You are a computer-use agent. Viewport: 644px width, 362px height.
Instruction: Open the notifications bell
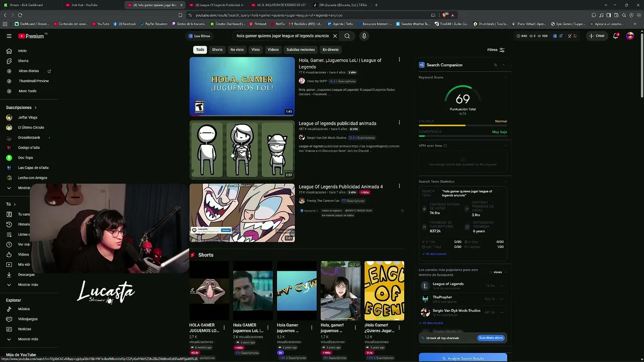tap(616, 36)
